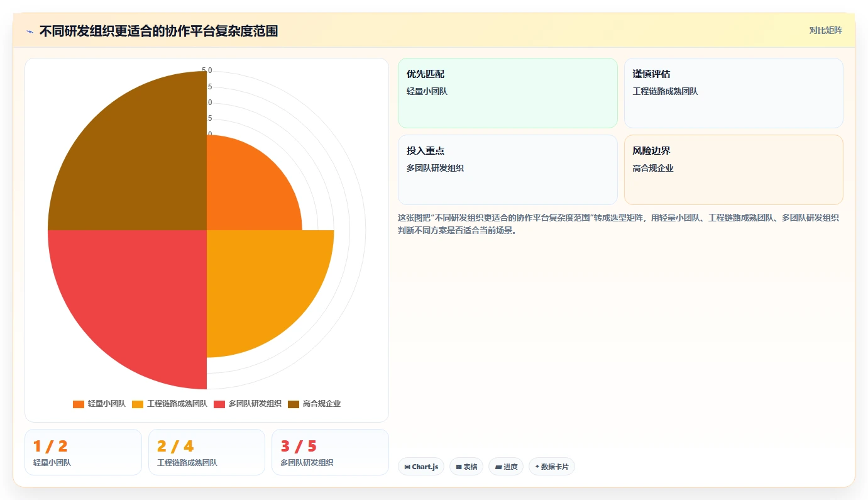Click the 工程链路成熟团队 legend label
Image resolution: width=868 pixels, height=500 pixels.
click(177, 404)
